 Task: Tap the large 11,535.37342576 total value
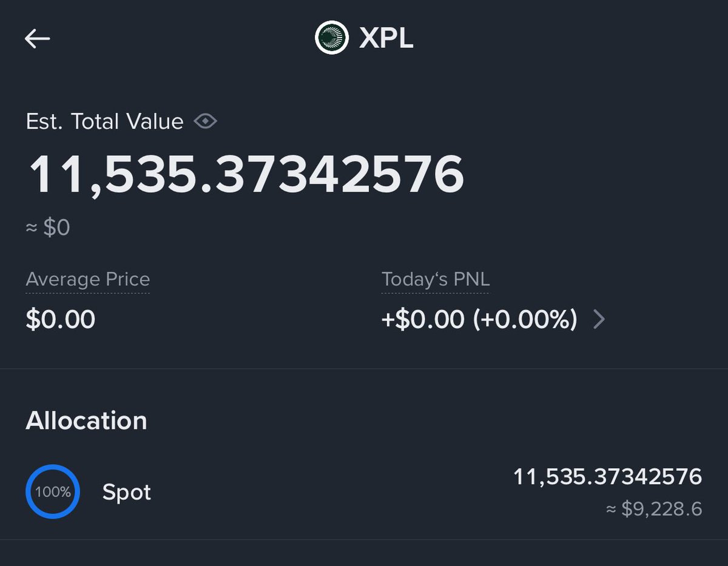246,175
